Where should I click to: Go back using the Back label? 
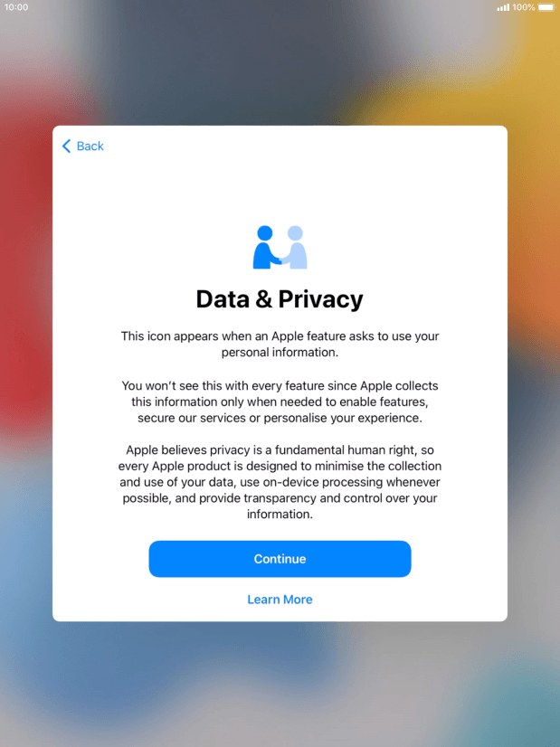[90, 146]
